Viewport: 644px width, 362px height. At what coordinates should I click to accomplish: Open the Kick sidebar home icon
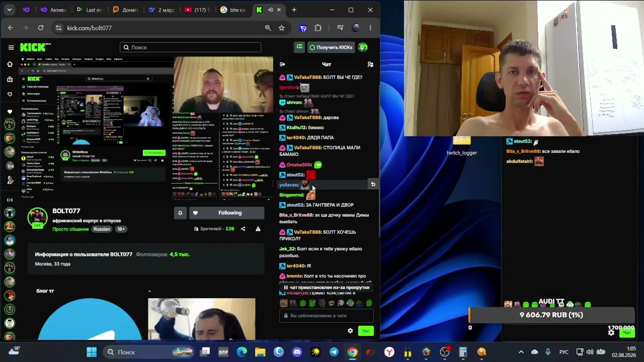point(10,64)
